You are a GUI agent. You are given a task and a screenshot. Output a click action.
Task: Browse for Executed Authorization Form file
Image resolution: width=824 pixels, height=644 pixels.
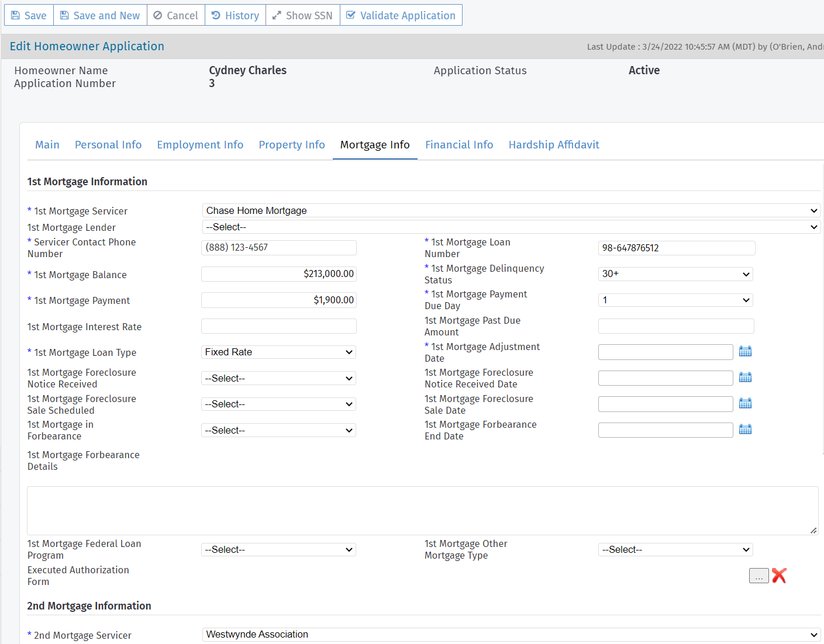point(759,576)
